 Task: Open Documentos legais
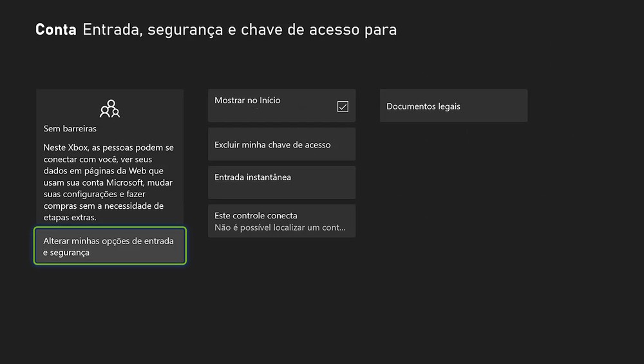(x=453, y=106)
